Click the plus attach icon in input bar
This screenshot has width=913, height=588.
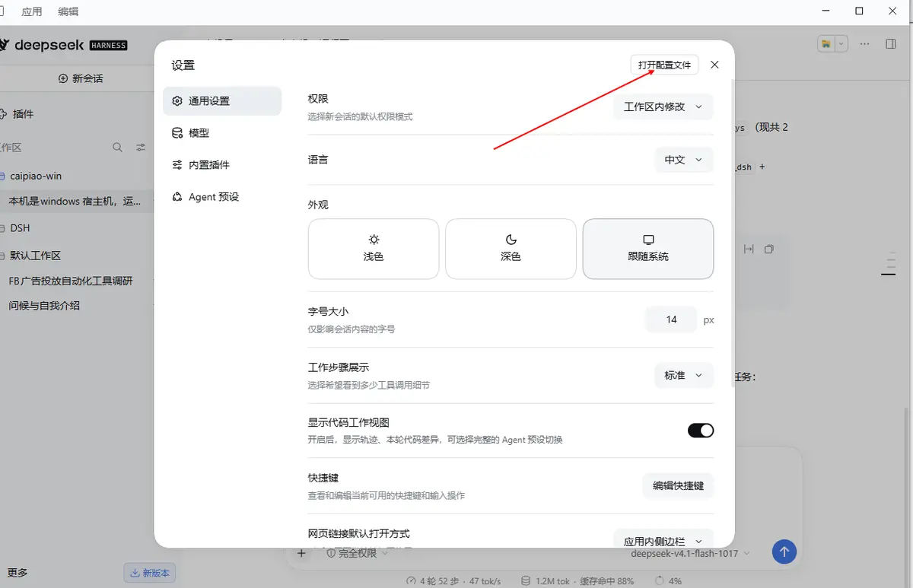click(301, 553)
